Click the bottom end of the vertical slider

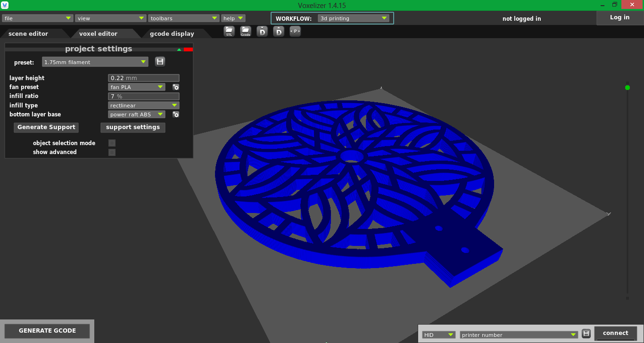[x=627, y=298]
